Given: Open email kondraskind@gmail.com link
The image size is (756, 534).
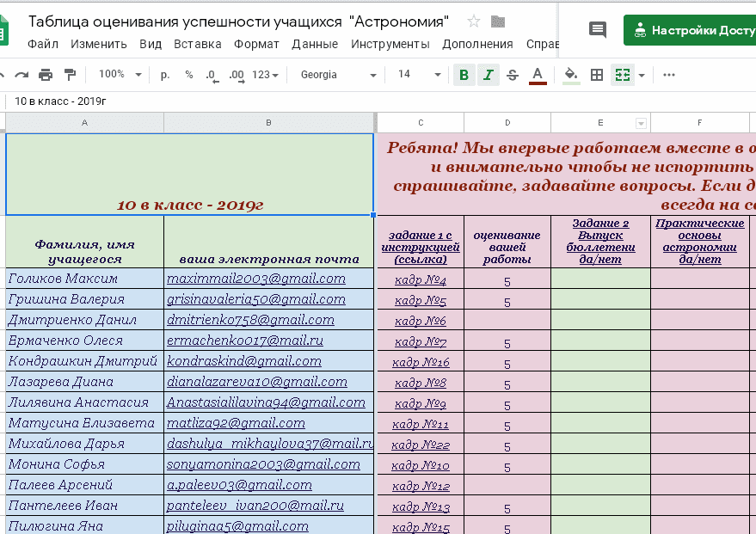Looking at the screenshot, I should click(x=244, y=361).
